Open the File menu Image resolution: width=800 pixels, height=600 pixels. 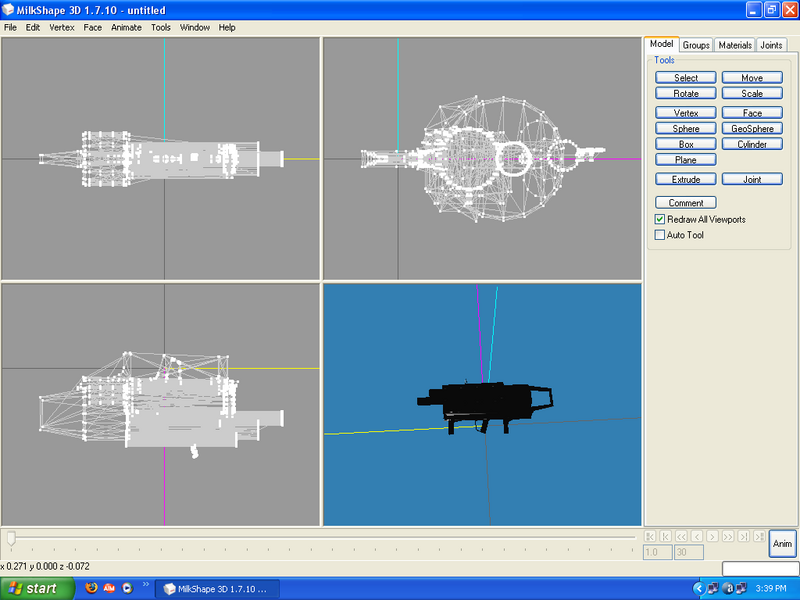tap(10, 28)
